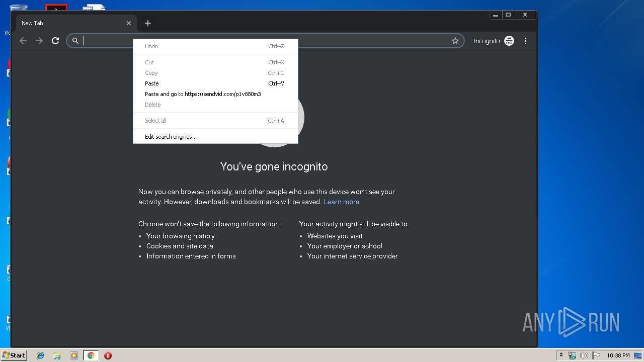Click the search magnifier in address bar
Screen dimensions: 644x362
pyautogui.click(x=75, y=41)
